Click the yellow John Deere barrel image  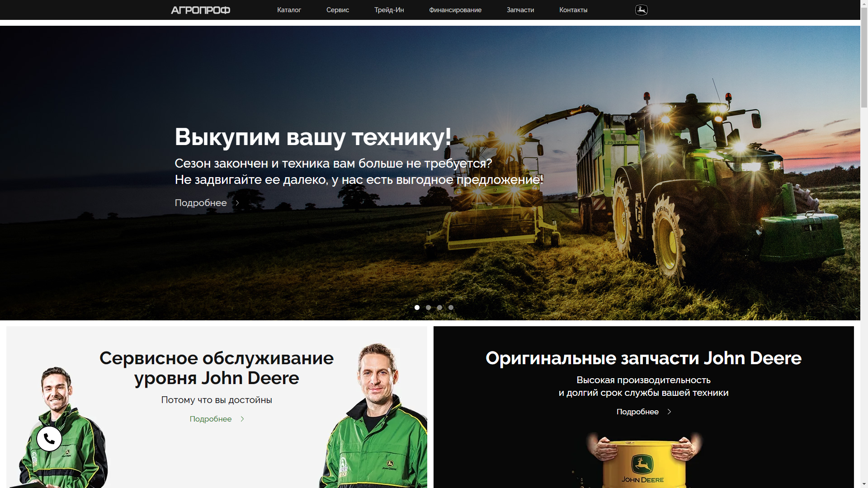[x=644, y=464]
